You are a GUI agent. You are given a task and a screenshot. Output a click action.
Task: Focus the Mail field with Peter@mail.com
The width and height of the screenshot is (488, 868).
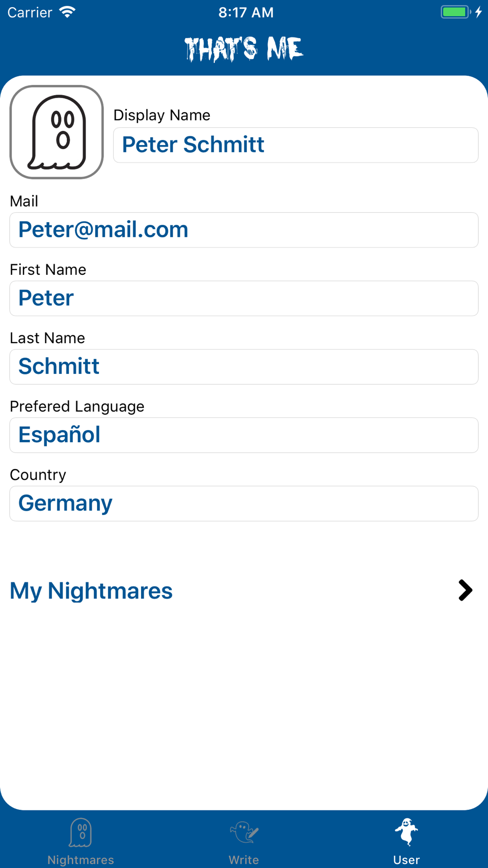[244, 230]
